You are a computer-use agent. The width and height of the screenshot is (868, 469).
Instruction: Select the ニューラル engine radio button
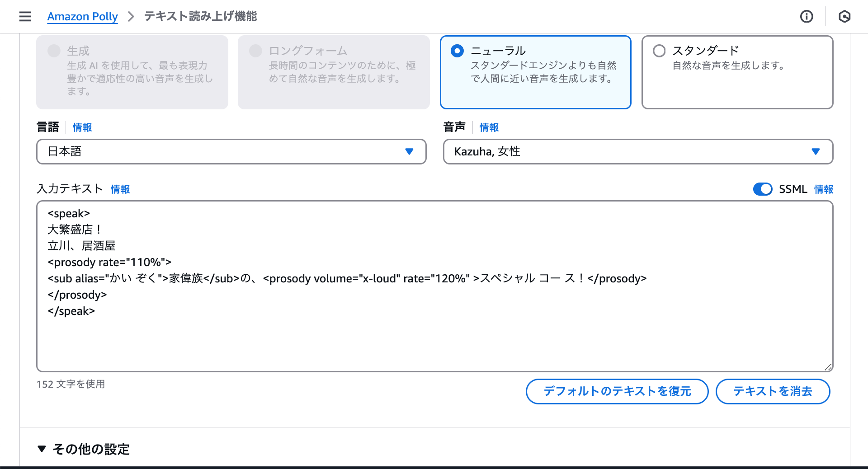[x=457, y=51]
